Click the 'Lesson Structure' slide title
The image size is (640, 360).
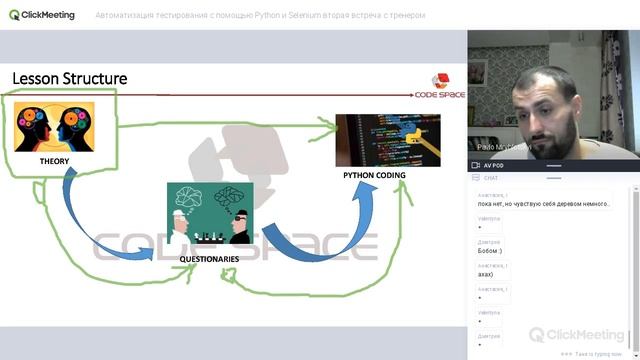pyautogui.click(x=70, y=78)
